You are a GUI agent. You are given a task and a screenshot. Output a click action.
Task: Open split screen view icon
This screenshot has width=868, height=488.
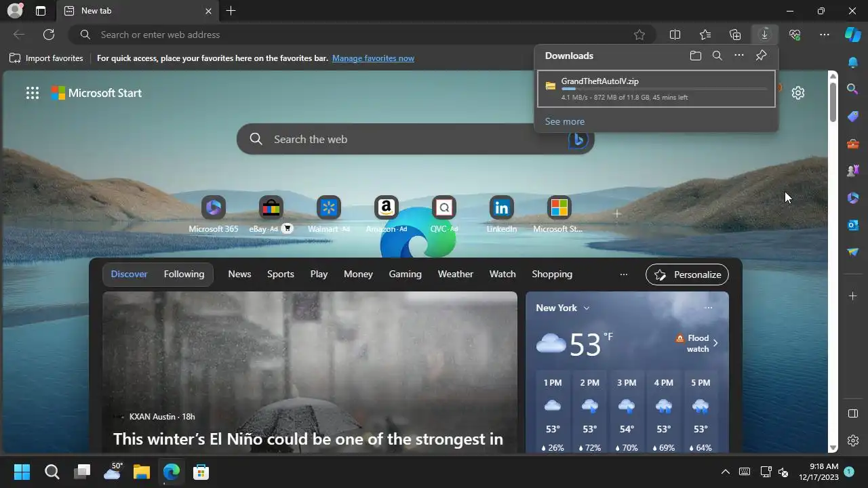[x=675, y=35]
